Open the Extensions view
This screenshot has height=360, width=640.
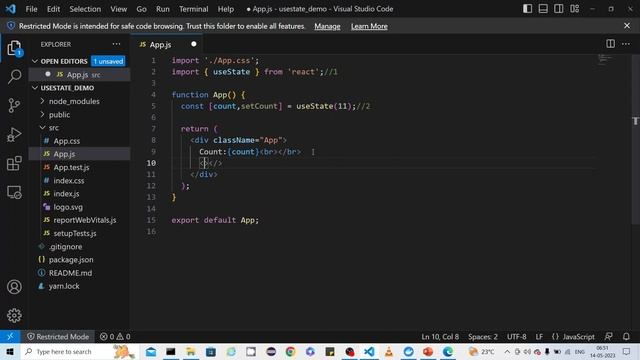[14, 163]
